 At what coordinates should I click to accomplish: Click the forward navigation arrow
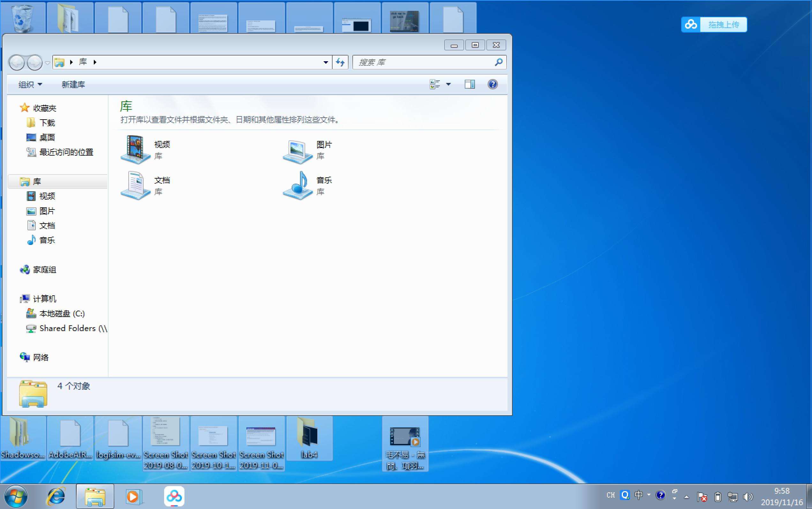pos(35,62)
